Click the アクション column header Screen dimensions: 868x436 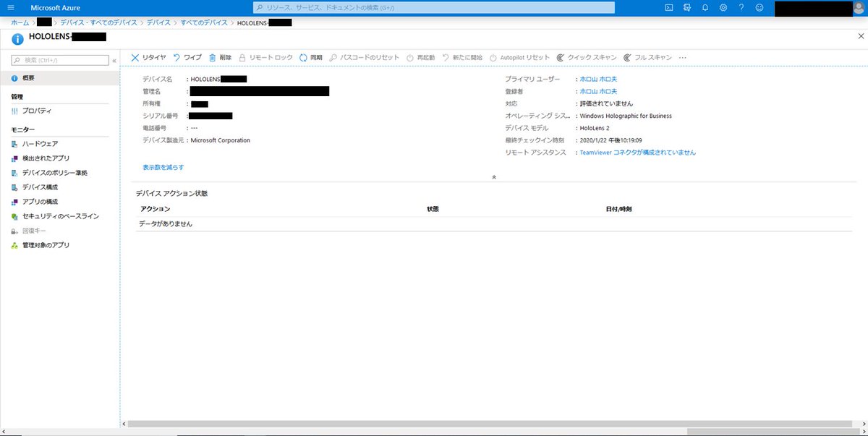pos(155,209)
